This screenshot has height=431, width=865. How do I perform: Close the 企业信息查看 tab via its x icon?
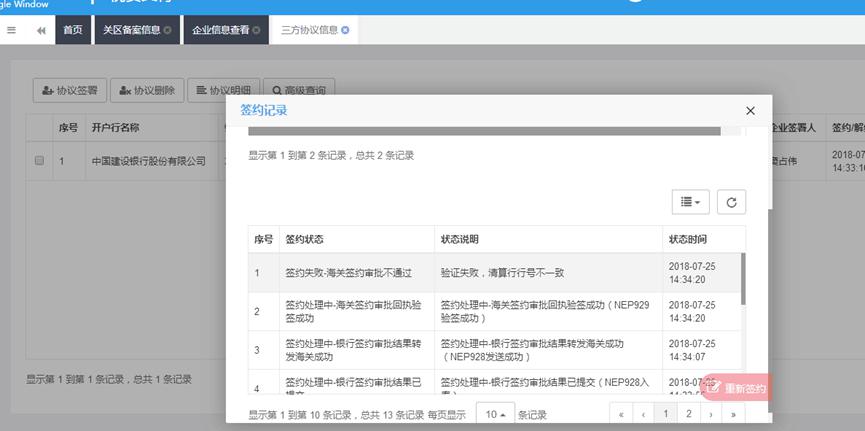click(x=262, y=30)
